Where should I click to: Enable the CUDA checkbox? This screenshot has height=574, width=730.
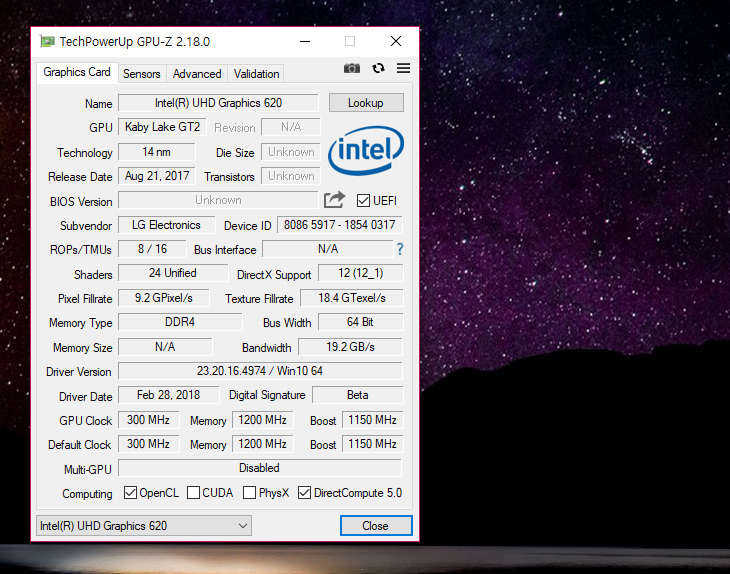click(x=193, y=493)
